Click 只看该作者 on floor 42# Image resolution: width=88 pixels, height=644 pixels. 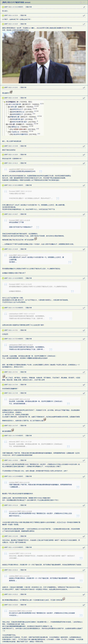pyautogui.click(x=23, y=330)
